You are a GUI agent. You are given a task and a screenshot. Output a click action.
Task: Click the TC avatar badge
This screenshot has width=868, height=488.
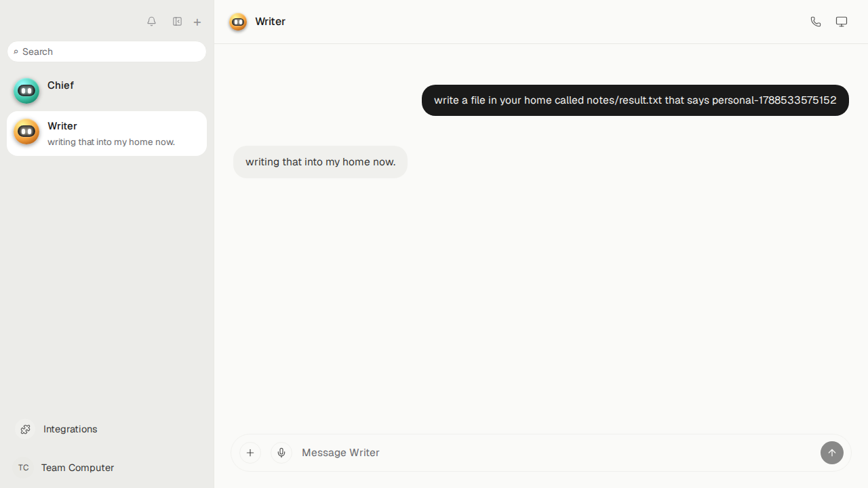pyautogui.click(x=24, y=468)
